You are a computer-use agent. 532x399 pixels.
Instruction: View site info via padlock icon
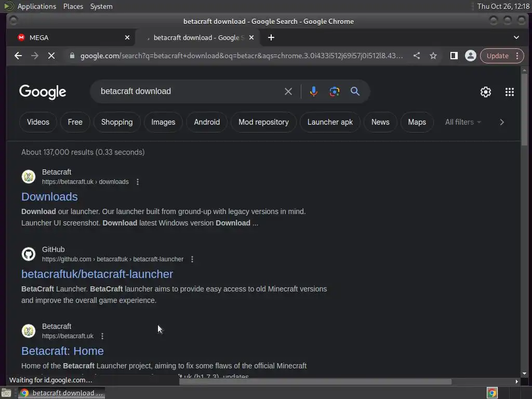point(72,56)
